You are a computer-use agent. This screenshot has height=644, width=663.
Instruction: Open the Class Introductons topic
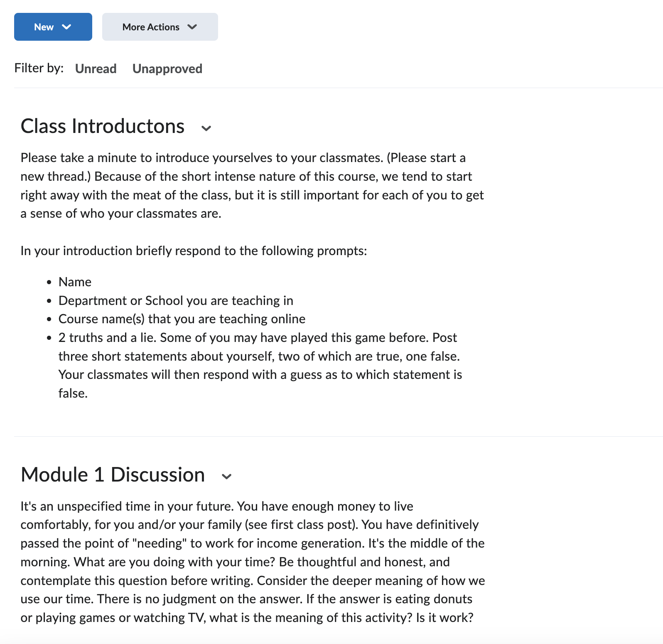tap(103, 126)
